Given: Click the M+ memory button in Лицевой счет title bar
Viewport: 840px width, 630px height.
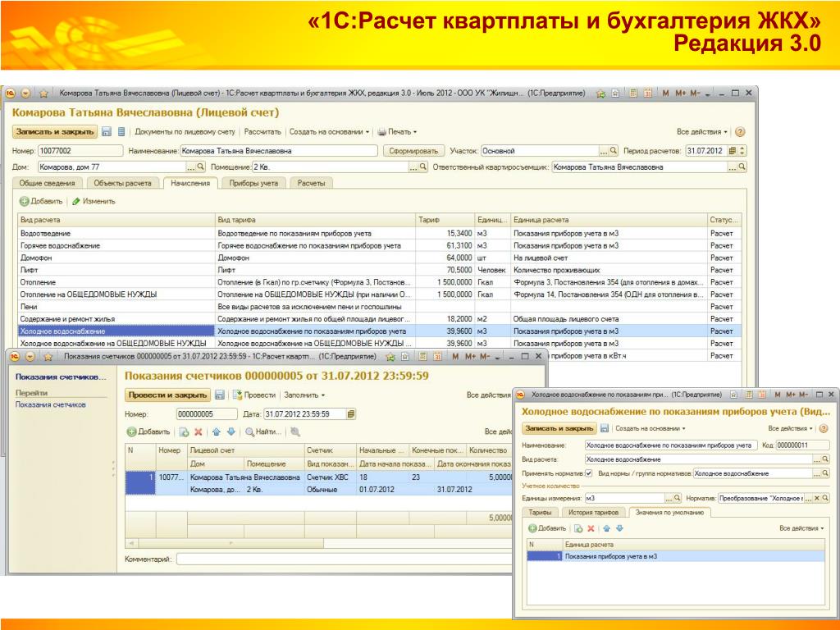Looking at the screenshot, I should (680, 94).
